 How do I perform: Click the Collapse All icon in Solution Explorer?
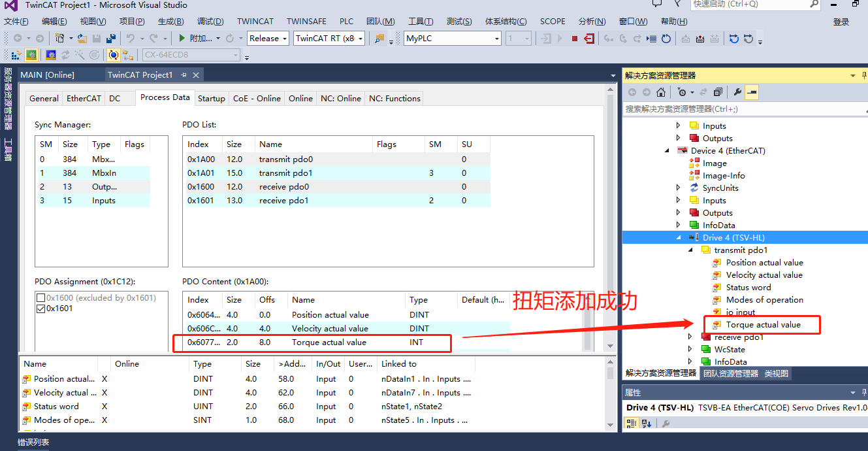click(x=718, y=92)
